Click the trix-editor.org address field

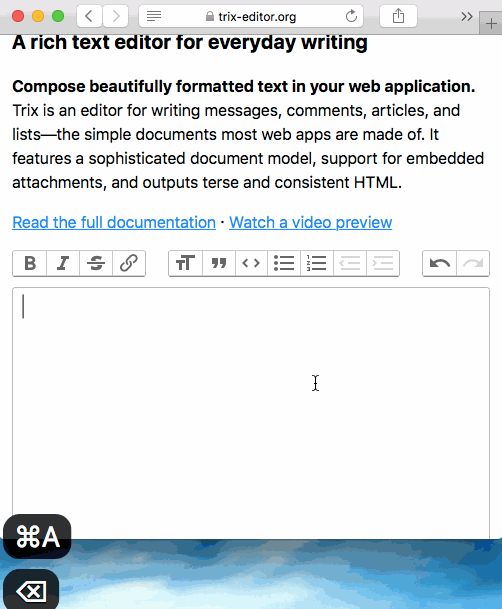[251, 16]
